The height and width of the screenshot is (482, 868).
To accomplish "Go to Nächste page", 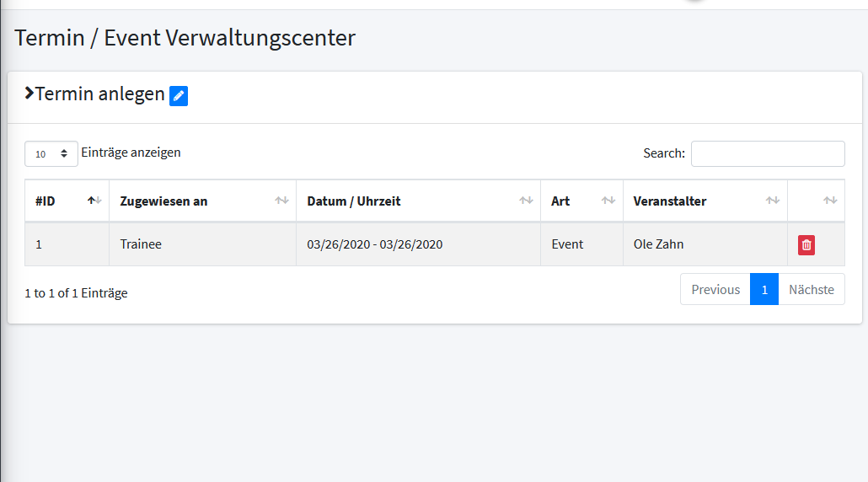I will 812,289.
